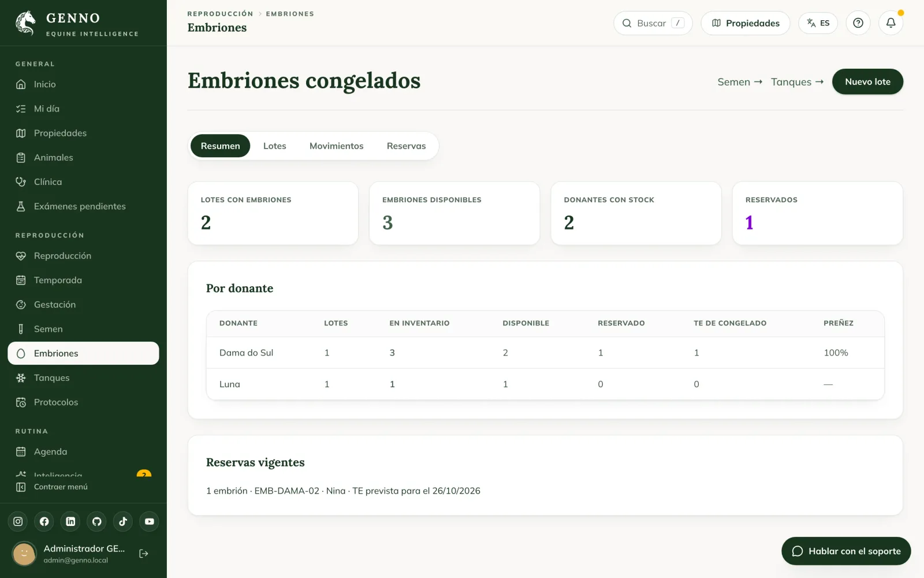Open Animales in the sidebar

coord(83,157)
